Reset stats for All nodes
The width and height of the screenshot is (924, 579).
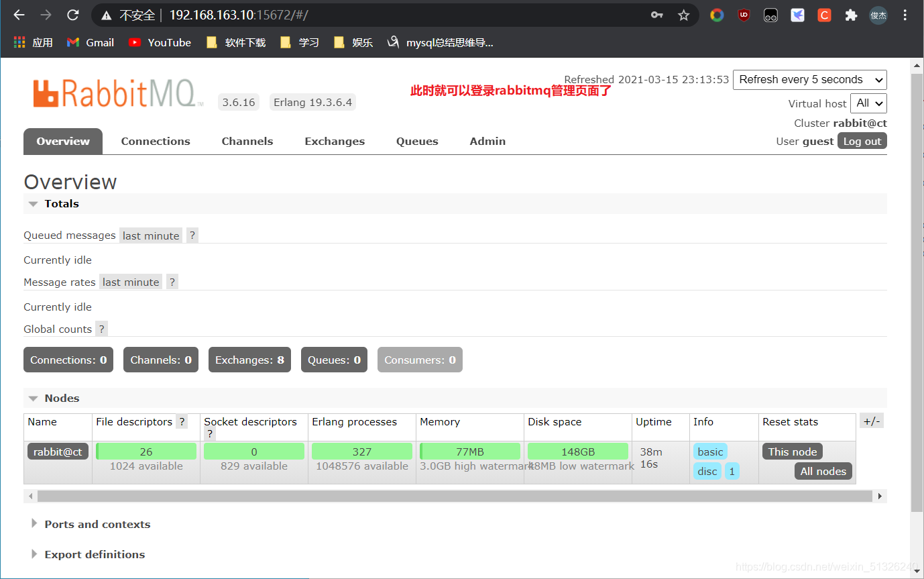click(823, 471)
